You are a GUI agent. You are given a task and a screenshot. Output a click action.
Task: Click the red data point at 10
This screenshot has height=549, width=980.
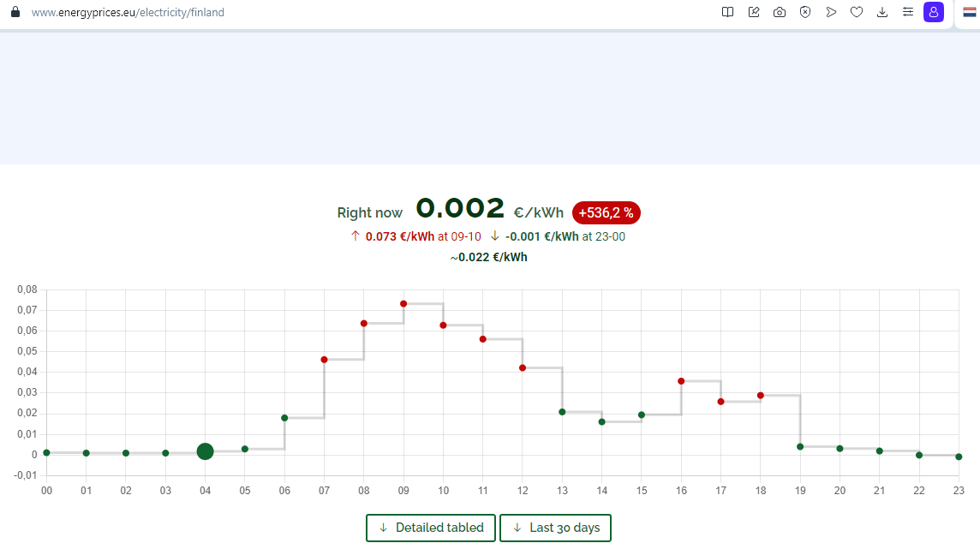pos(443,325)
